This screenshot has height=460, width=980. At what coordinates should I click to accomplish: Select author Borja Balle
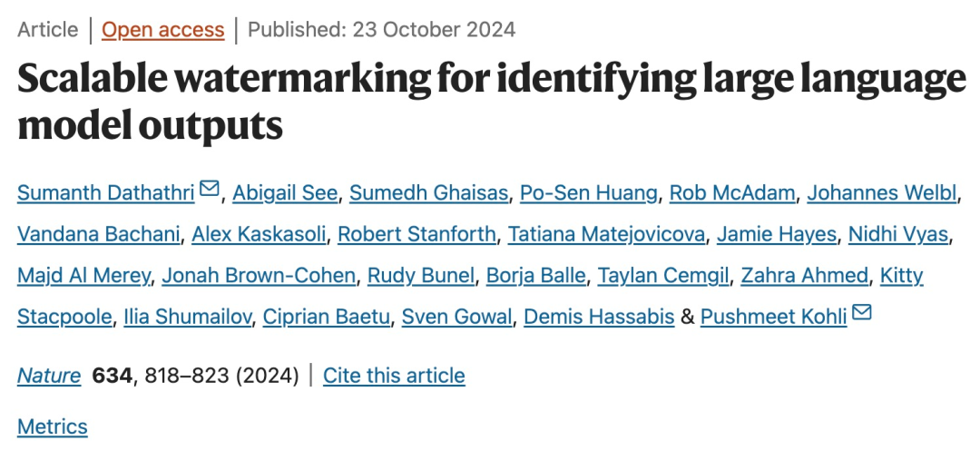pos(536,276)
